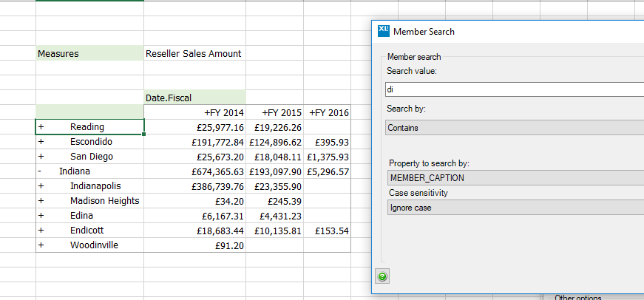Expand the Indianapolis row plus sign
This screenshot has height=300, width=644.
click(x=41, y=186)
